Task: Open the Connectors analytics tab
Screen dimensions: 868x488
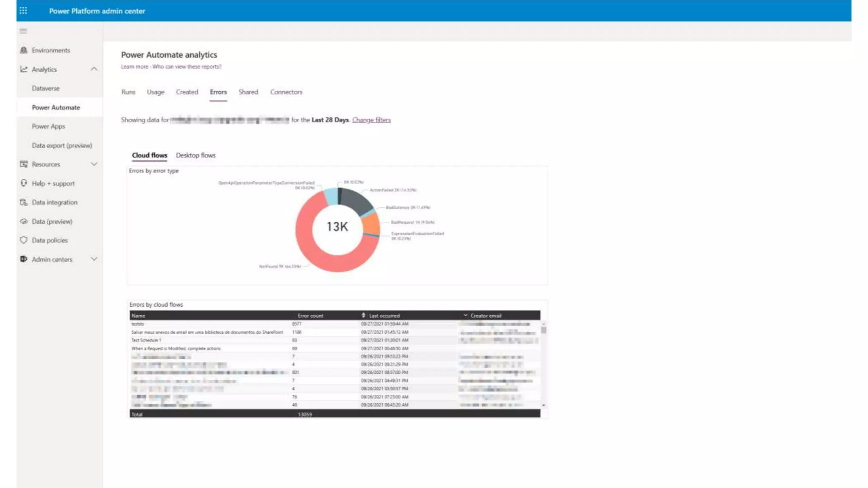Action: [x=286, y=92]
